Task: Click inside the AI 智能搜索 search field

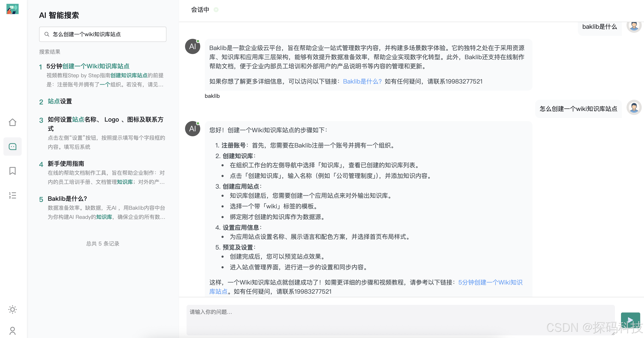Action: pyautogui.click(x=105, y=34)
